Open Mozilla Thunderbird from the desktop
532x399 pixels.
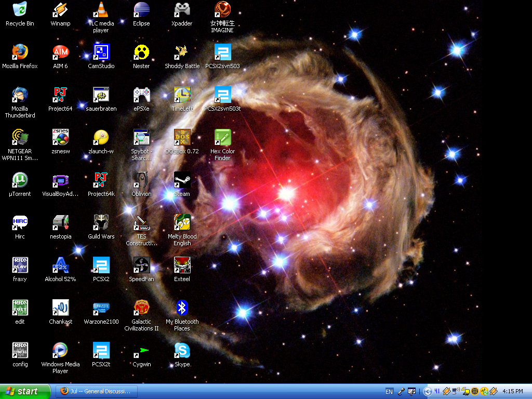pos(20,95)
